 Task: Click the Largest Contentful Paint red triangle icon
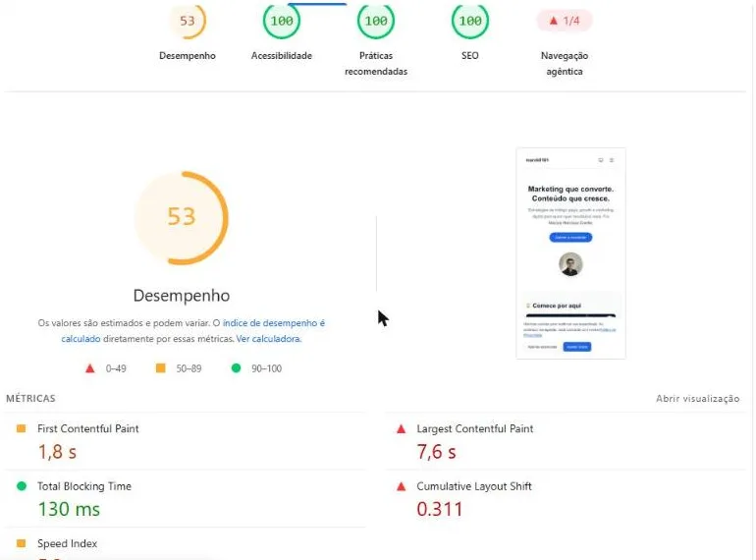point(401,428)
